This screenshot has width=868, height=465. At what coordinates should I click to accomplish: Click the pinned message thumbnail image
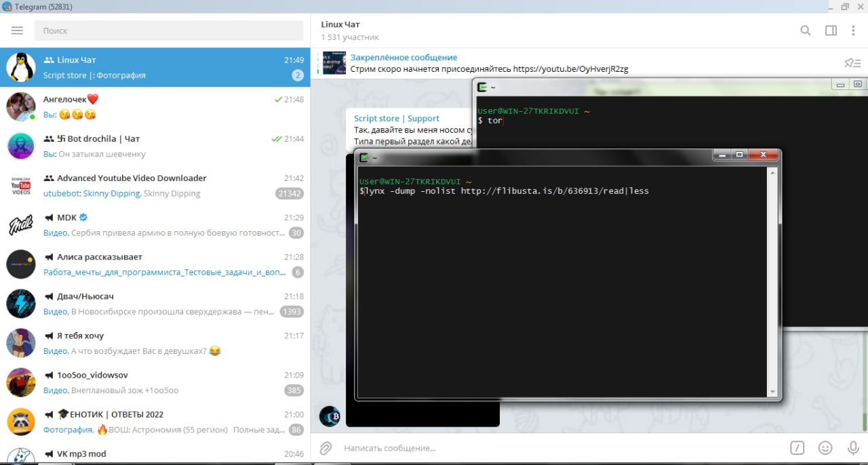[334, 63]
